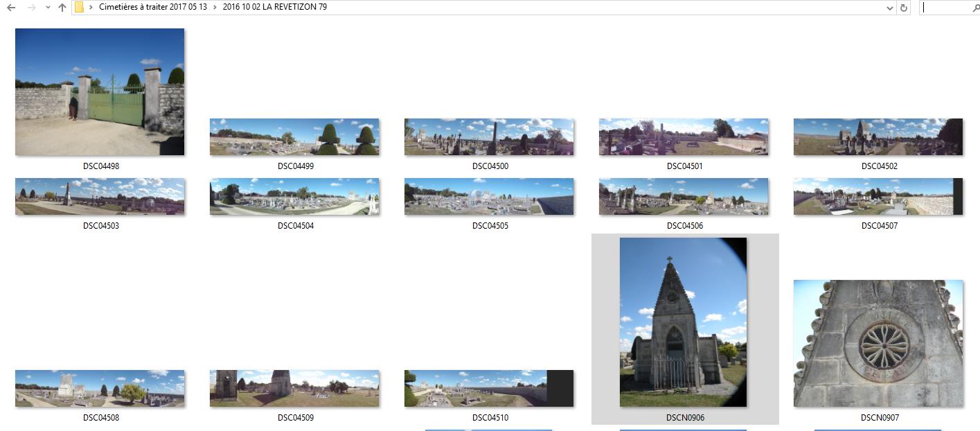The height and width of the screenshot is (431, 980).
Task: Select the 2016 10 02 LA REVETIZON 79 breadcrumb
Action: 275,7
